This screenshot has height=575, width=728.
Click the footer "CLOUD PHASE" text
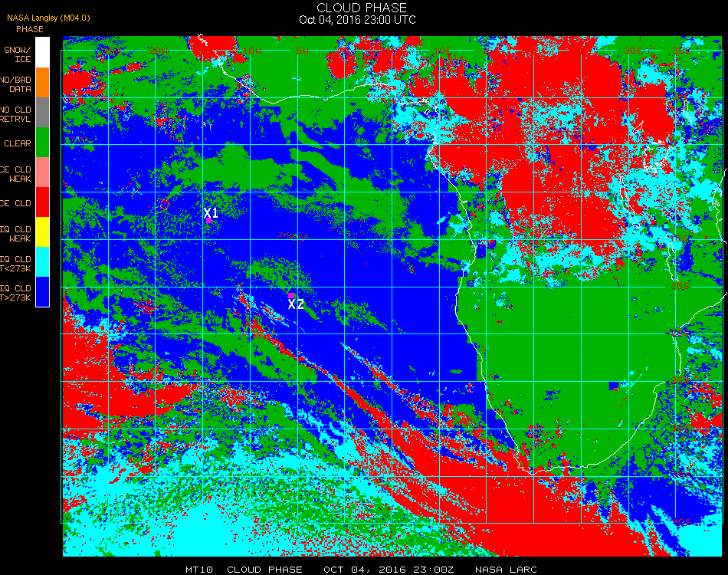[x=264, y=570]
